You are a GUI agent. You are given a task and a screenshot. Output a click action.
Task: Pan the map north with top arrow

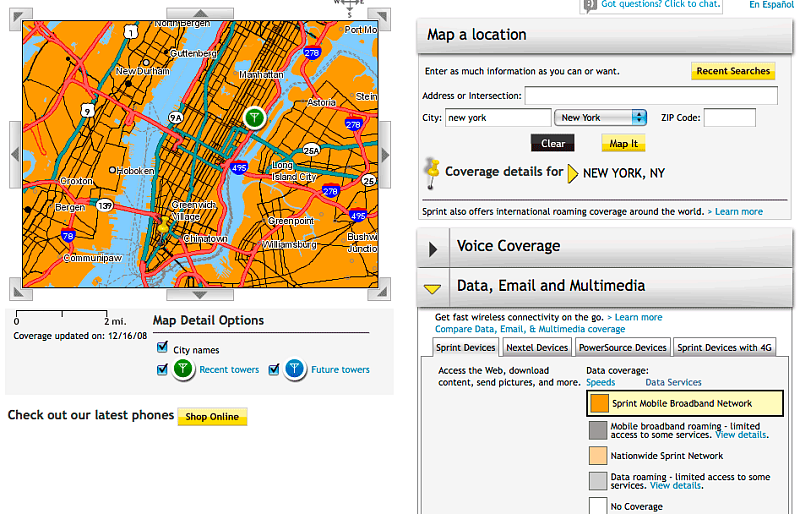click(x=200, y=13)
